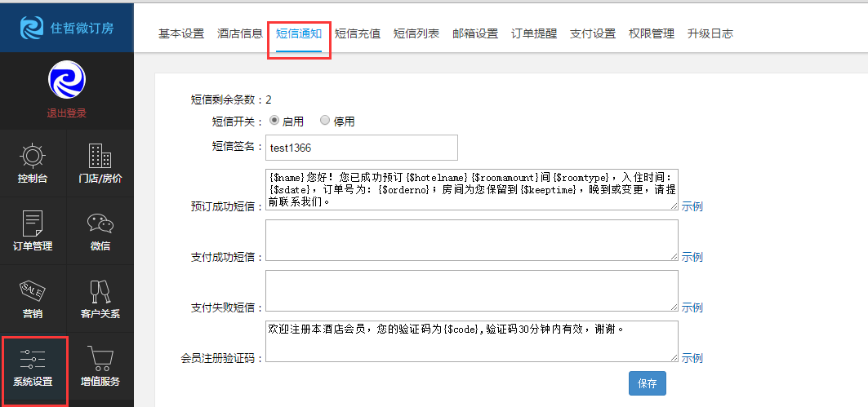This screenshot has width=868, height=407.
Task: Select the 启用 radio button
Action: [x=274, y=121]
